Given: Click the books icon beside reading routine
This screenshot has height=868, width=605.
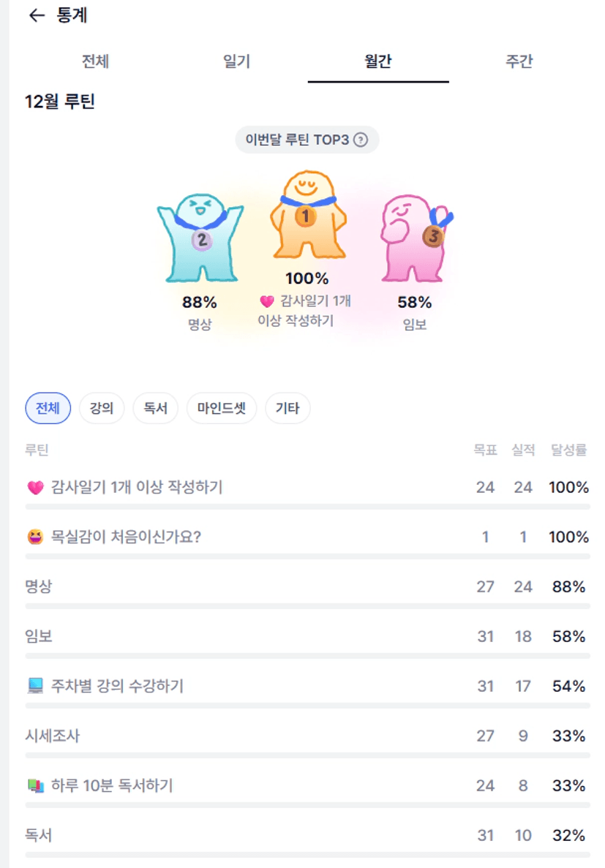Looking at the screenshot, I should 35,786.
